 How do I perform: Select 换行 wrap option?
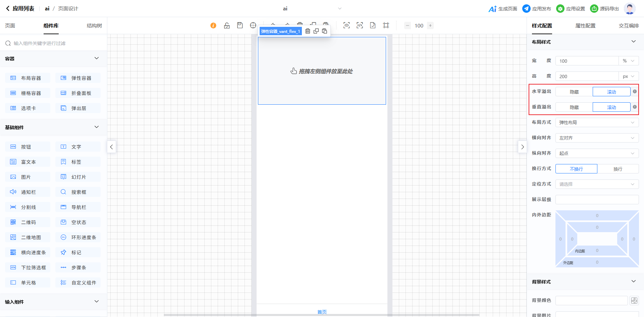pos(618,169)
